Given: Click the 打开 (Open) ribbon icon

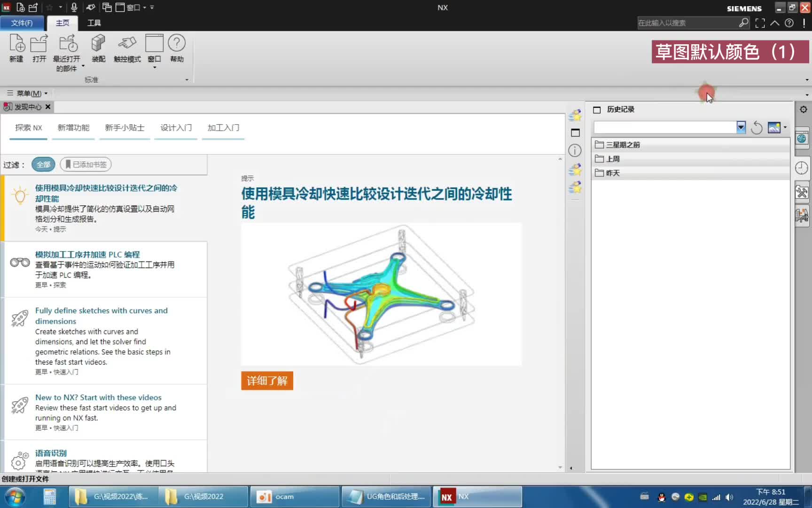Looking at the screenshot, I should (39, 48).
